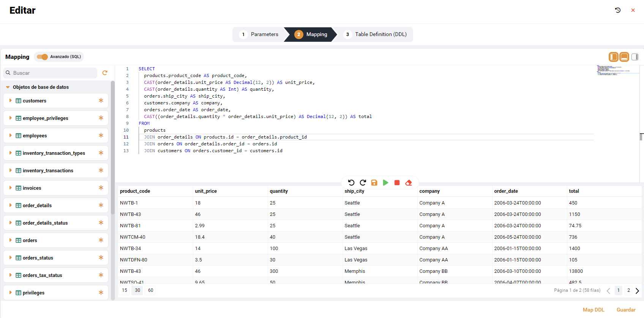Viewport: 644px width, 318px height.
Task: Redo edit in SQL toolbar
Action: pos(363,183)
